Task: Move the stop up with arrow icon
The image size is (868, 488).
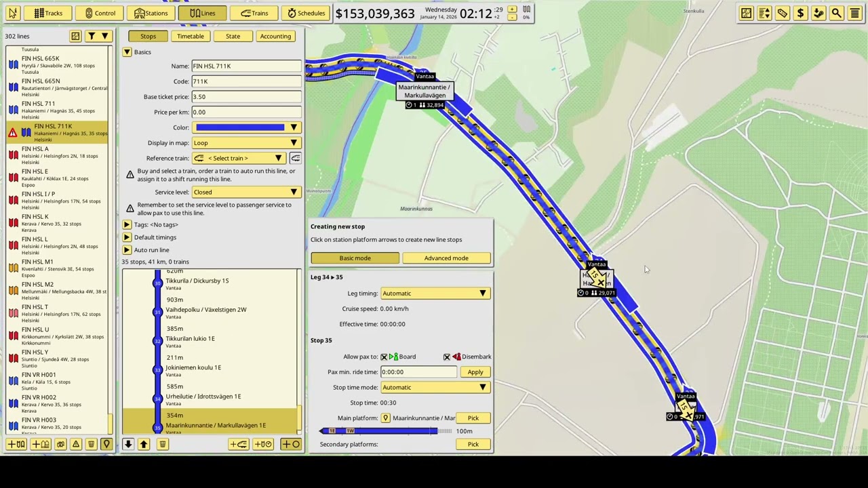Action: pos(143,444)
